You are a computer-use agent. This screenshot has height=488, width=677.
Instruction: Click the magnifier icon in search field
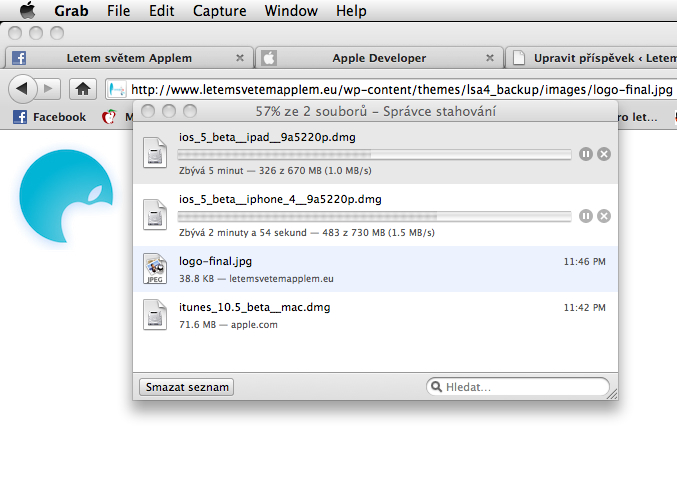pyautogui.click(x=437, y=387)
